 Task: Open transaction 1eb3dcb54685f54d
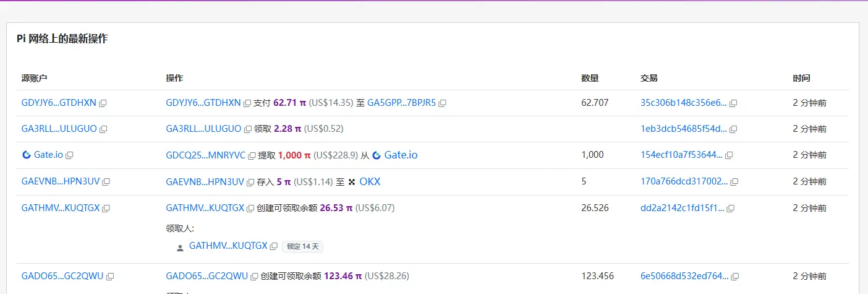(684, 129)
